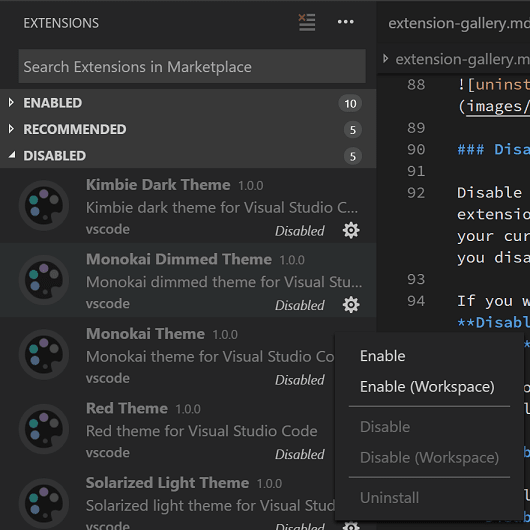Click the Disabled status of Red Theme
Image resolution: width=530 pixels, height=530 pixels.
[300, 455]
